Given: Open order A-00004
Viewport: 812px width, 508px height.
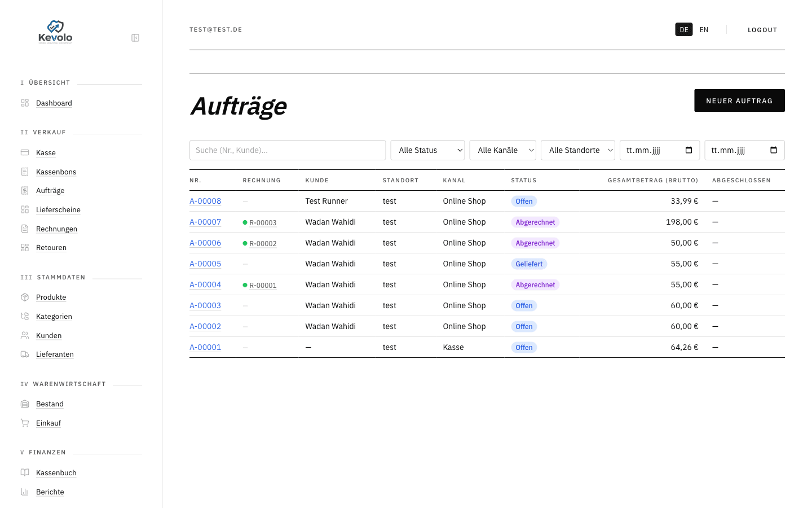Looking at the screenshot, I should click(205, 284).
